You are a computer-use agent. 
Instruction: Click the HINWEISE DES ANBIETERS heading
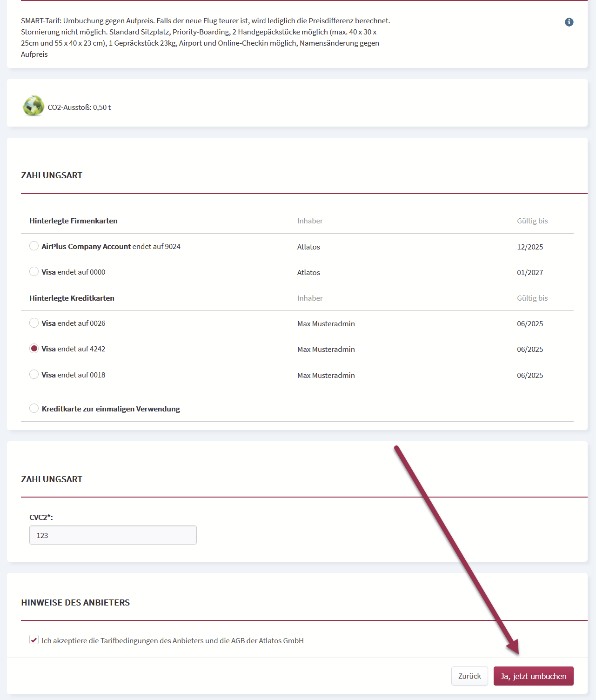[75, 602]
